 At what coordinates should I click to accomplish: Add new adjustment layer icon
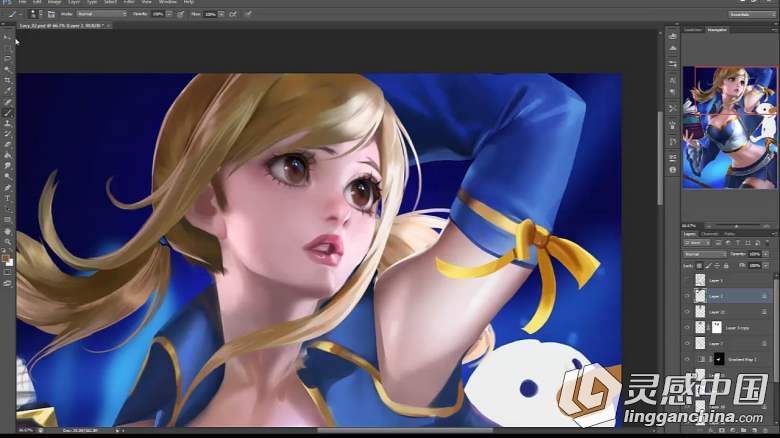point(733,430)
